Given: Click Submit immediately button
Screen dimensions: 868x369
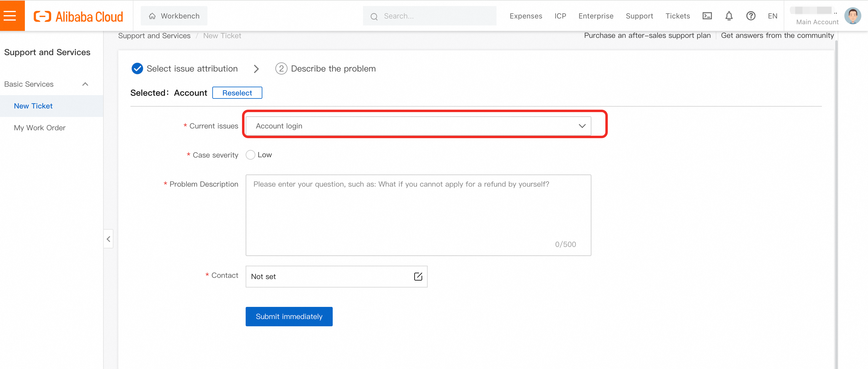Looking at the screenshot, I should tap(289, 316).
